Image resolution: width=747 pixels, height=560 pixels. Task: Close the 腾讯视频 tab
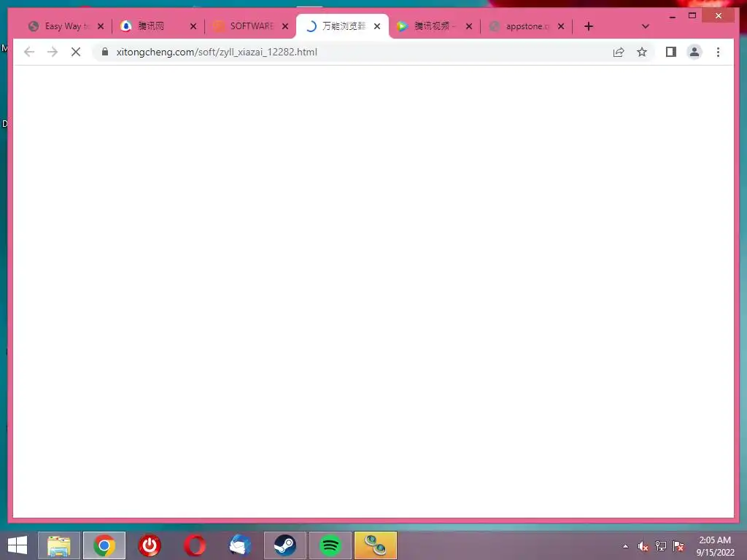(x=469, y=26)
